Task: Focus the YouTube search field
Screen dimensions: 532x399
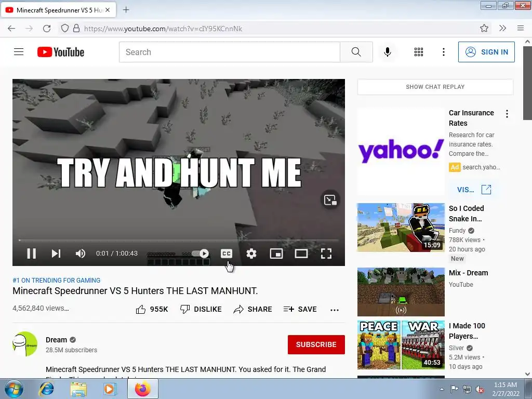Action: [229, 52]
